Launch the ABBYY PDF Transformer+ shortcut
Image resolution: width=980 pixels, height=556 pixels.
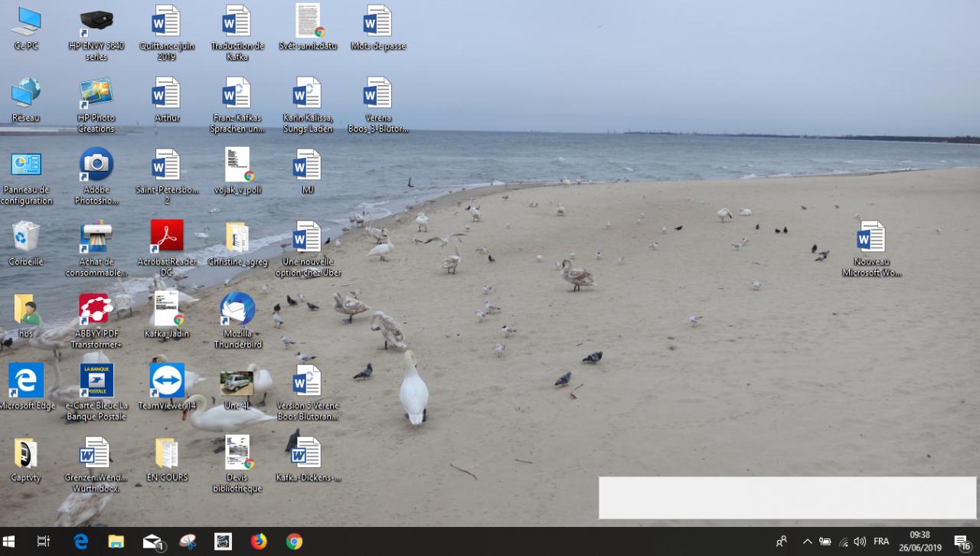tap(96, 322)
